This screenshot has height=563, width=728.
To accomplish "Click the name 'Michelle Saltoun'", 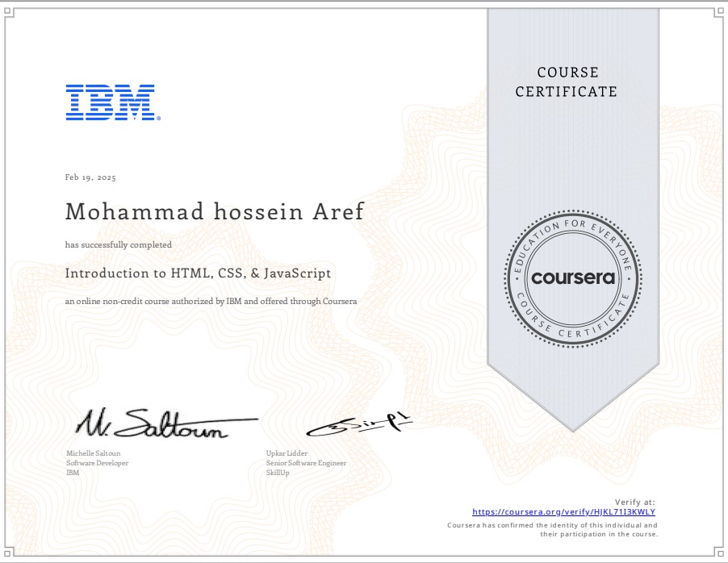I will pyautogui.click(x=94, y=453).
